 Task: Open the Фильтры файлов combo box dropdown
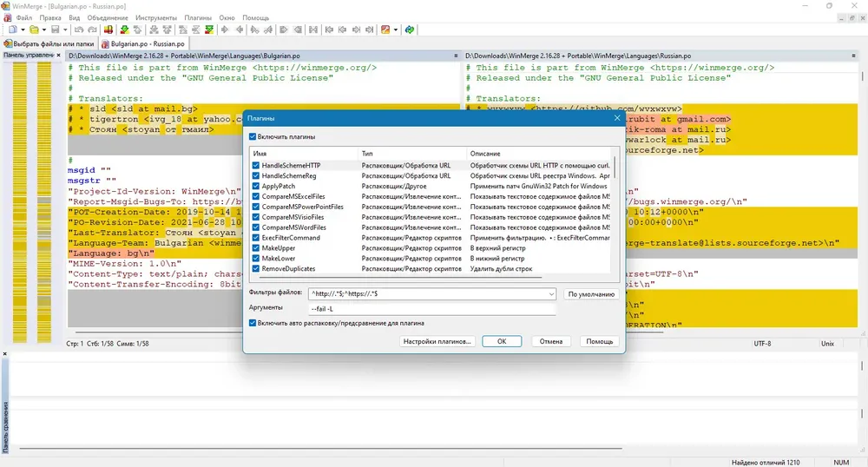[x=551, y=293]
